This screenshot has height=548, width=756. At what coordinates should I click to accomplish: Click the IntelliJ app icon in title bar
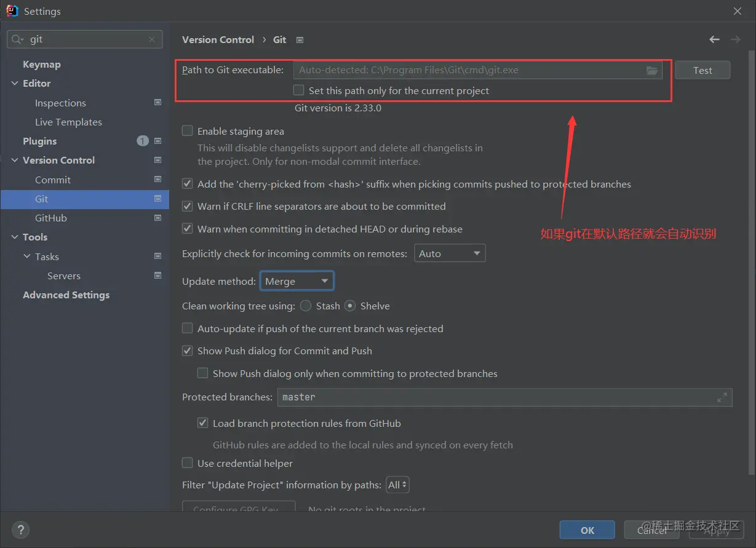(12, 10)
